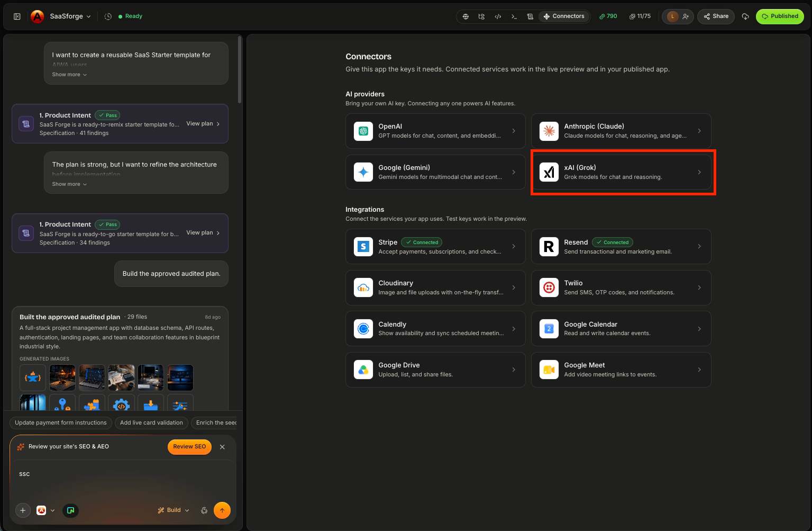Open the version history clock icon
The width and height of the screenshot is (812, 531).
pyautogui.click(x=108, y=16)
